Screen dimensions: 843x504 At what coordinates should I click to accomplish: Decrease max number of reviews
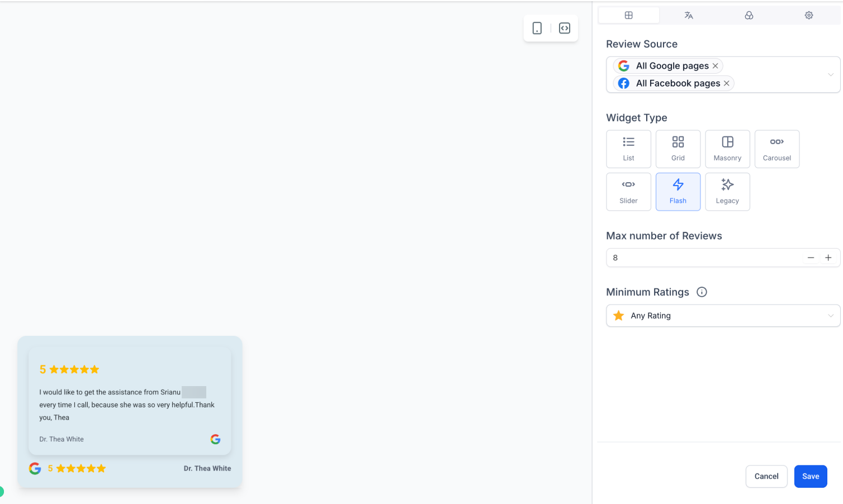(x=811, y=258)
